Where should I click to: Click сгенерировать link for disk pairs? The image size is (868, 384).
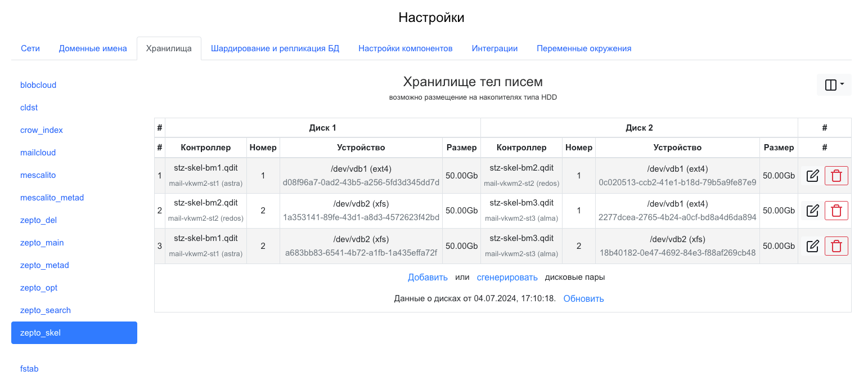(507, 277)
